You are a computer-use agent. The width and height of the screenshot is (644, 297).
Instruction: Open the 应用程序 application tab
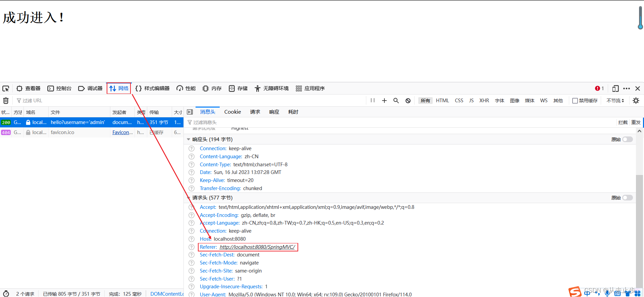pos(310,88)
